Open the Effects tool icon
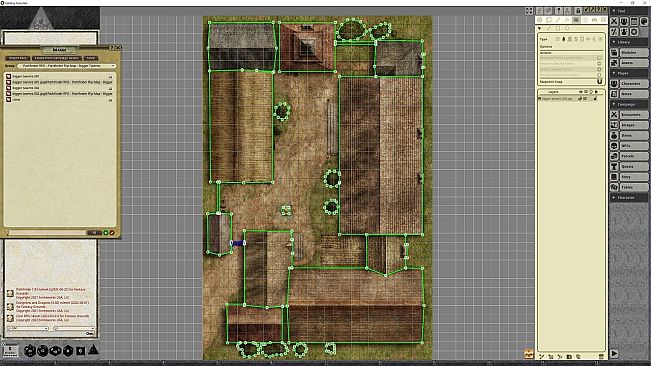 pyautogui.click(x=624, y=32)
